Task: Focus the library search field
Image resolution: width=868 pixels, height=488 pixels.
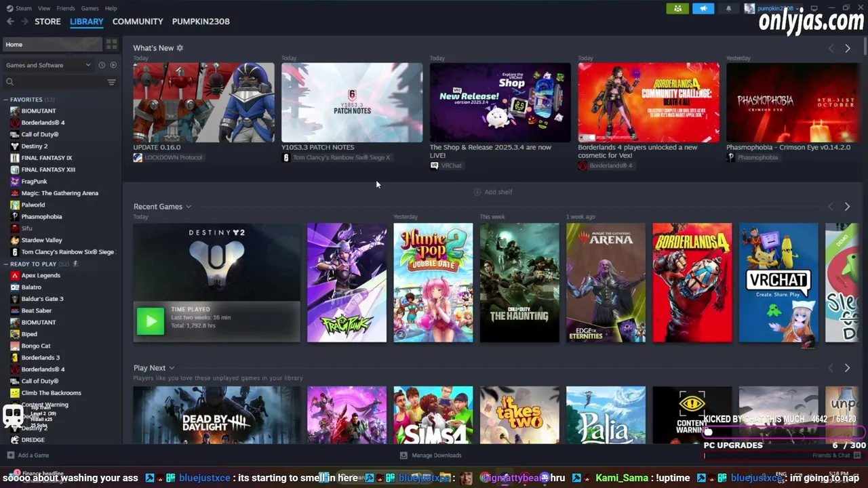Action: 55,82
